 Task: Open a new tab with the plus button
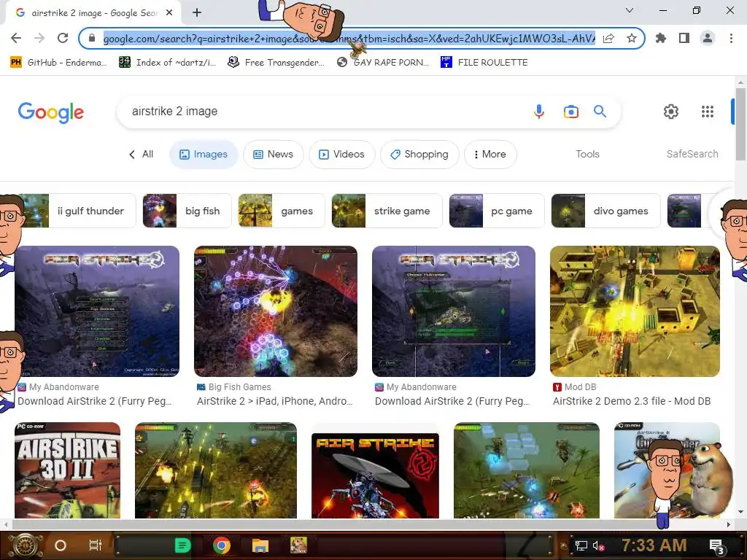coord(197,13)
